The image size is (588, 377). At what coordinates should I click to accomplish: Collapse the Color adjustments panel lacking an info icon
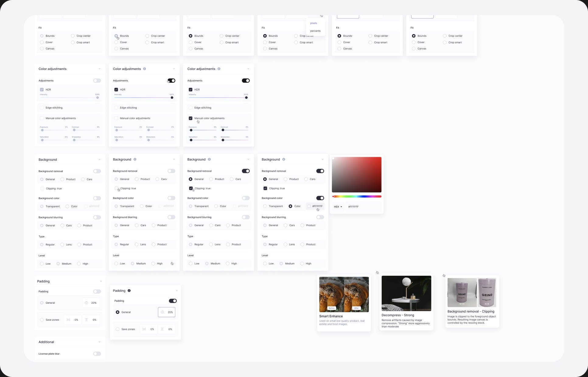100,69
